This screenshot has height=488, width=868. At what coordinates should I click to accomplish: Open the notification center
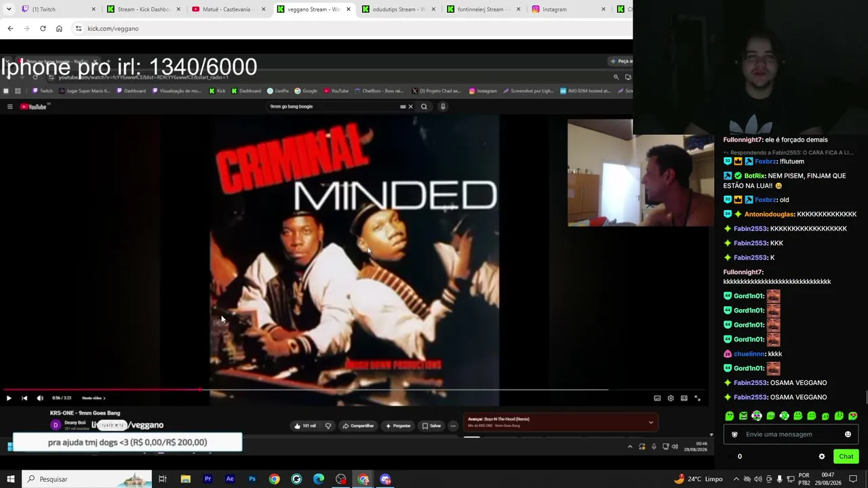point(853,479)
